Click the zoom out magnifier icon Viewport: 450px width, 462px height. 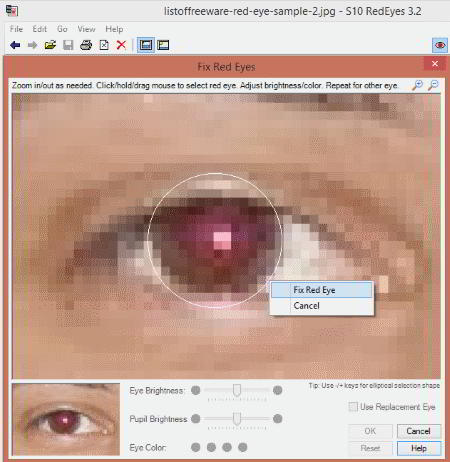click(x=433, y=85)
